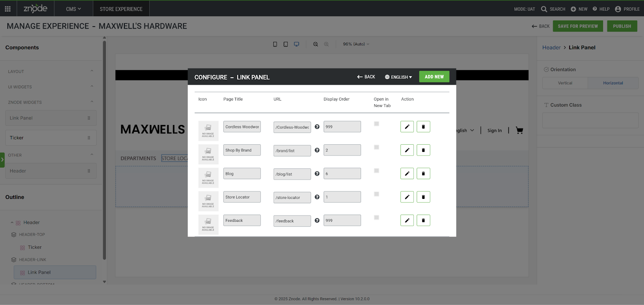Toggle Open in New Tab for Blog
Viewport: 644px width, 305px height.
pos(376,170)
